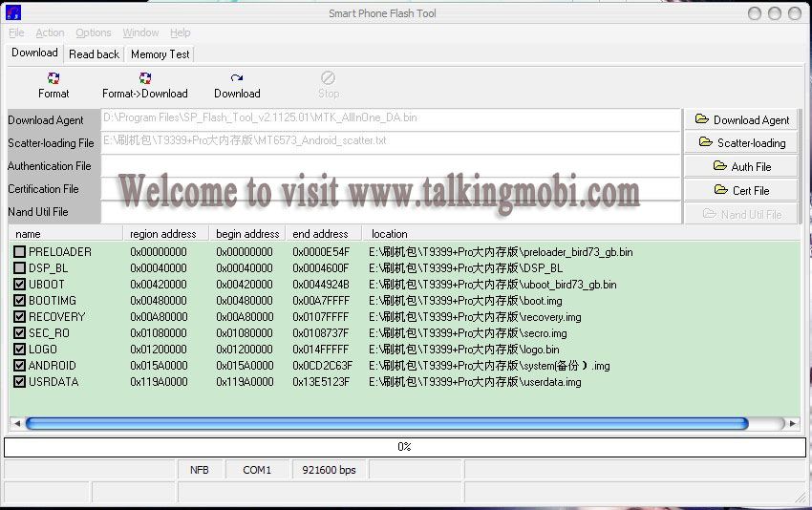Image resolution: width=812 pixels, height=510 pixels.
Task: Click the 'name' column header
Action: pos(65,234)
